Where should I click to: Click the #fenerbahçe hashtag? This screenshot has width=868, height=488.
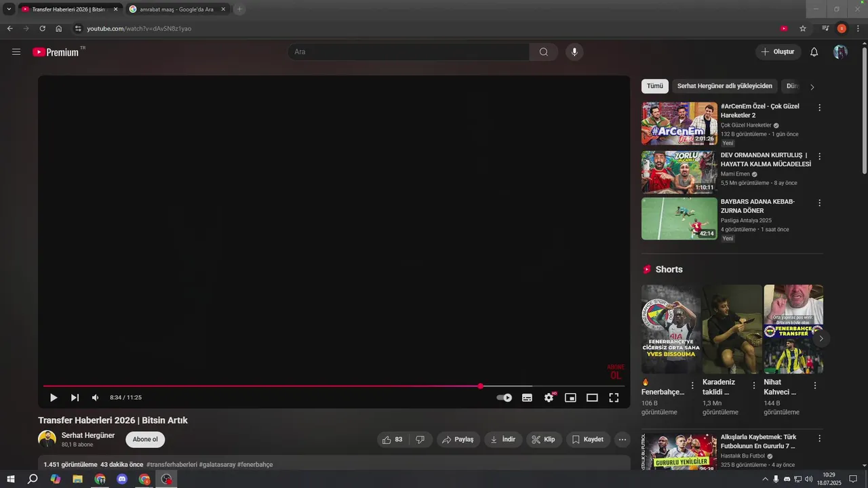(255, 465)
